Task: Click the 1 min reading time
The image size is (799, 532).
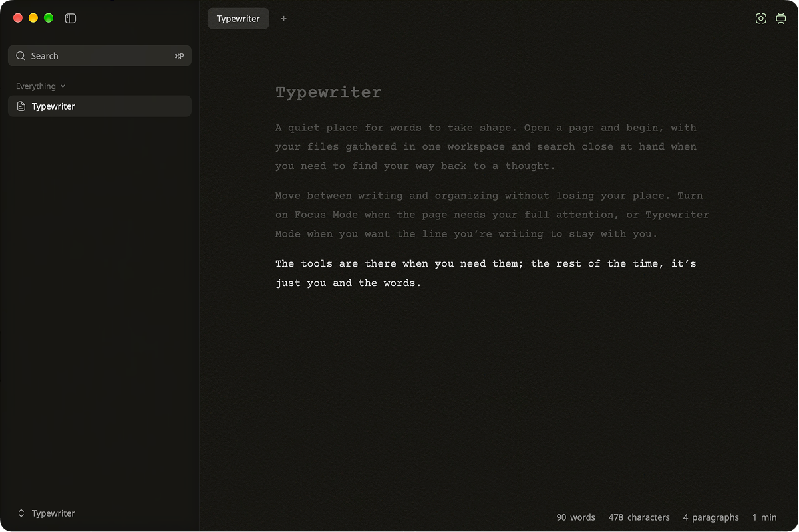Action: point(764,517)
